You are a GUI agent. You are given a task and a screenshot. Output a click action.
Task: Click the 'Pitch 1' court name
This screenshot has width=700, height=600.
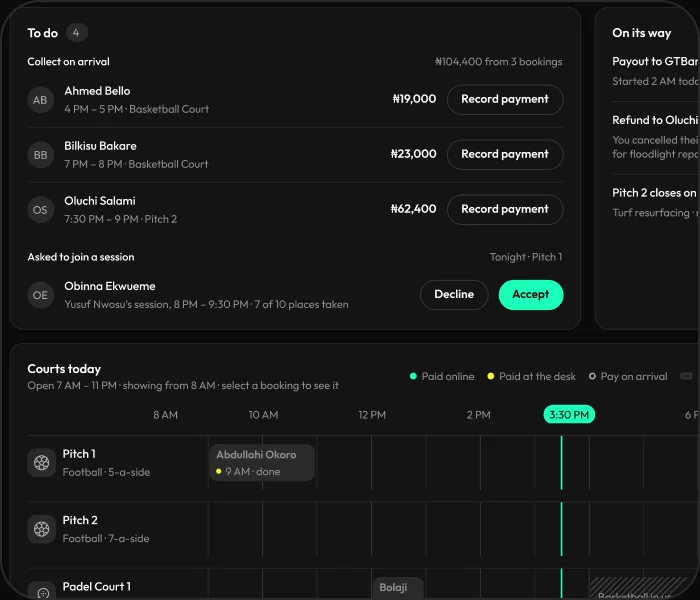[x=79, y=454]
